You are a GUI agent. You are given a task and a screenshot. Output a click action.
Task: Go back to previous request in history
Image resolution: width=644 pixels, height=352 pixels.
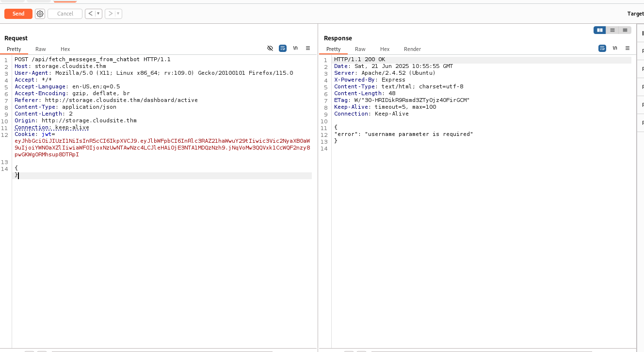(x=90, y=14)
